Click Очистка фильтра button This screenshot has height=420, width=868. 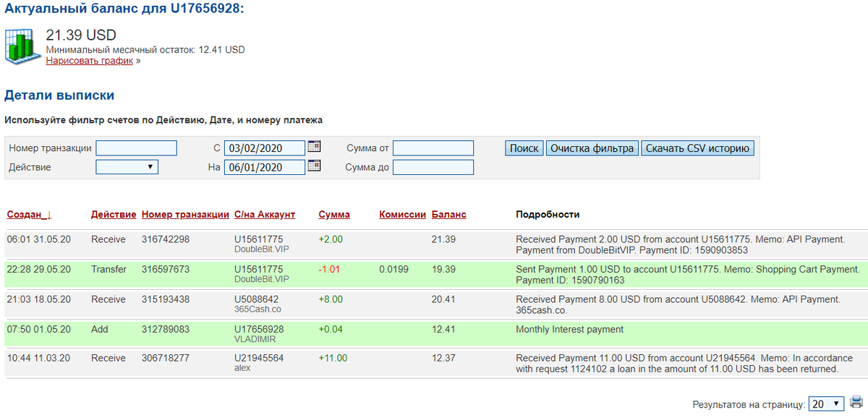click(592, 148)
